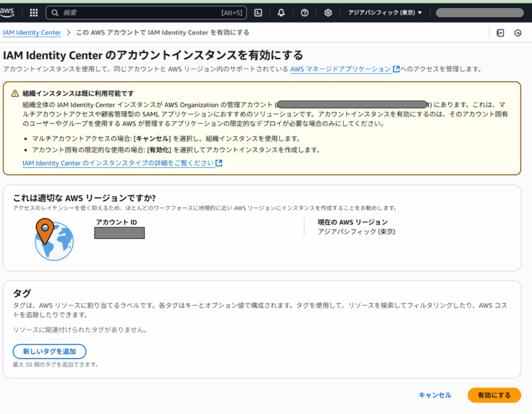Open the AWS home logo

pyautogui.click(x=7, y=12)
